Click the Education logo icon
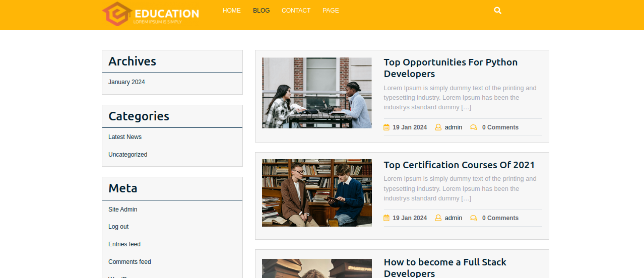The width and height of the screenshot is (644, 278). tap(117, 14)
